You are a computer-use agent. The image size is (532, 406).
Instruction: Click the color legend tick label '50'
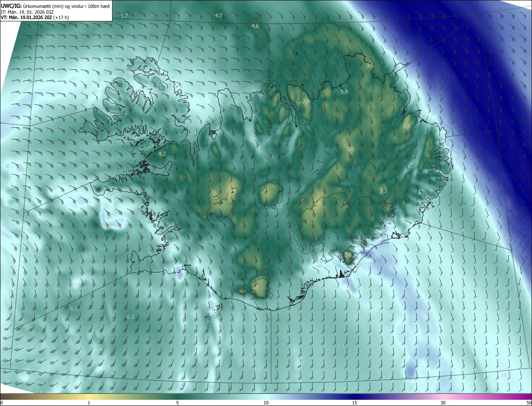pos(529,403)
